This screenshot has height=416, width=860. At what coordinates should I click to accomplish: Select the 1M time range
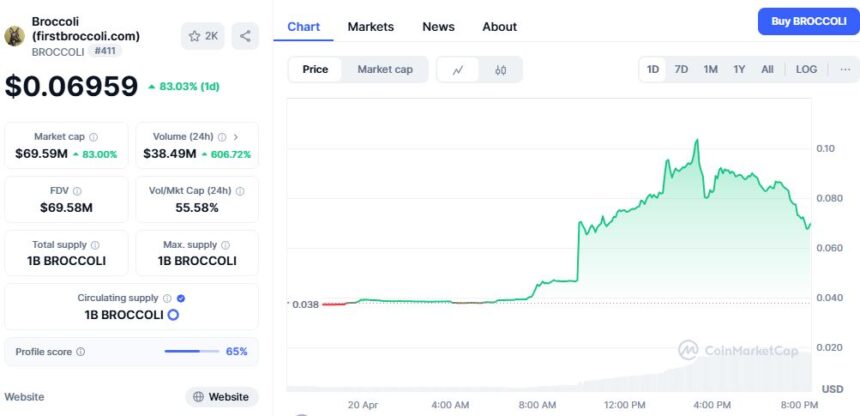pos(711,70)
